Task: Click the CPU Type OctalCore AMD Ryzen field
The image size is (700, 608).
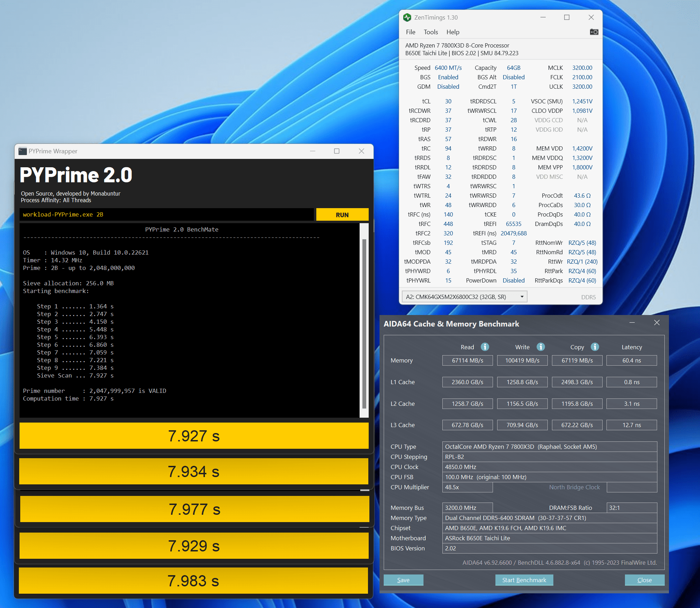Action: [550, 447]
